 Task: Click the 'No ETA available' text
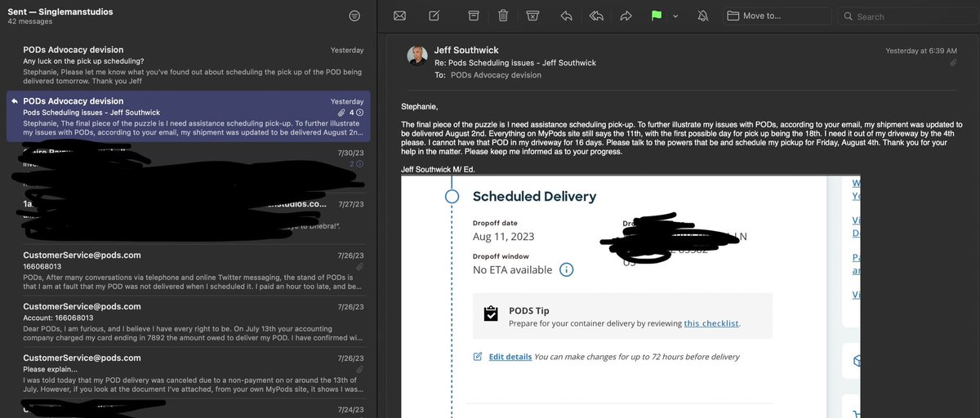512,269
